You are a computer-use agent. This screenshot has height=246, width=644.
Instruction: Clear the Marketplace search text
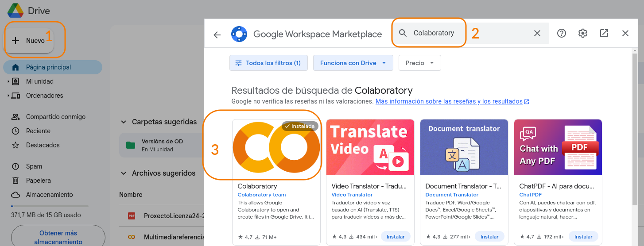pos(537,33)
